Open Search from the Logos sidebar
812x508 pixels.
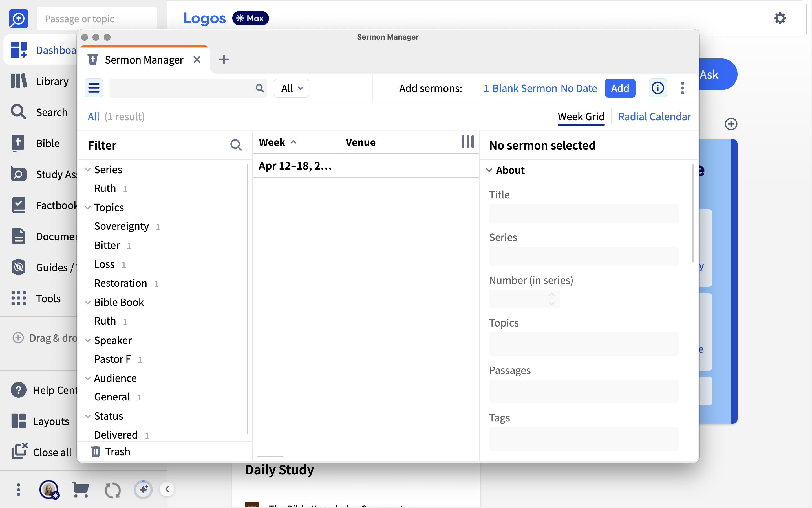39,112
